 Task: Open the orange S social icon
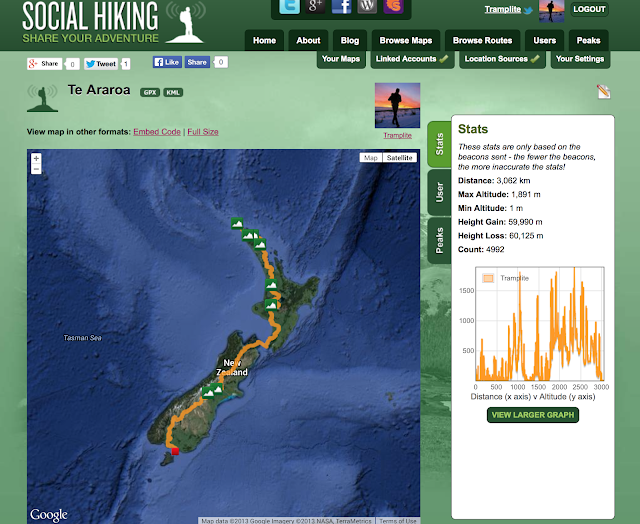pyautogui.click(x=393, y=6)
